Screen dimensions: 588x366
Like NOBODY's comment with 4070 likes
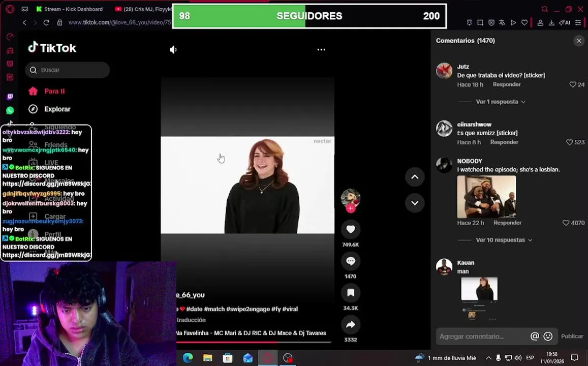pos(566,223)
